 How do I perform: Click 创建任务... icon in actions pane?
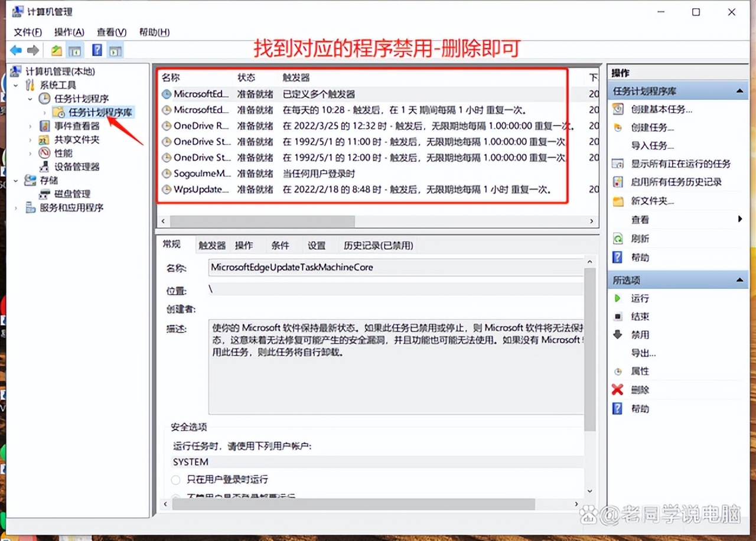pos(618,128)
